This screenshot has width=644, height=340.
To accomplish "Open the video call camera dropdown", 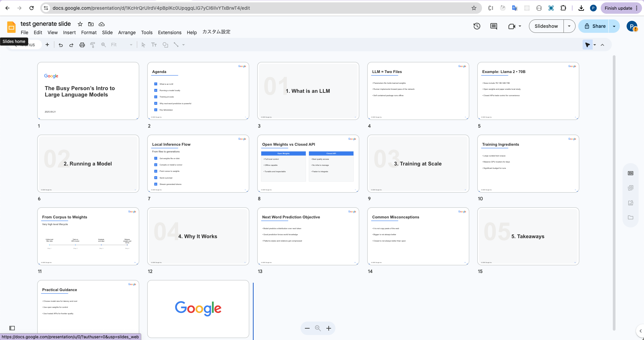I will (x=515, y=26).
